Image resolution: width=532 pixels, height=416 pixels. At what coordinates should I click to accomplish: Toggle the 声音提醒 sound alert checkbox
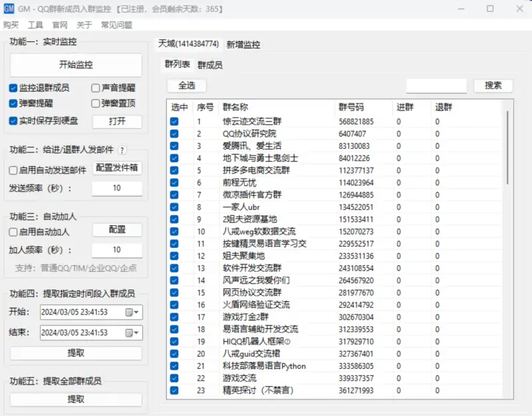point(96,89)
